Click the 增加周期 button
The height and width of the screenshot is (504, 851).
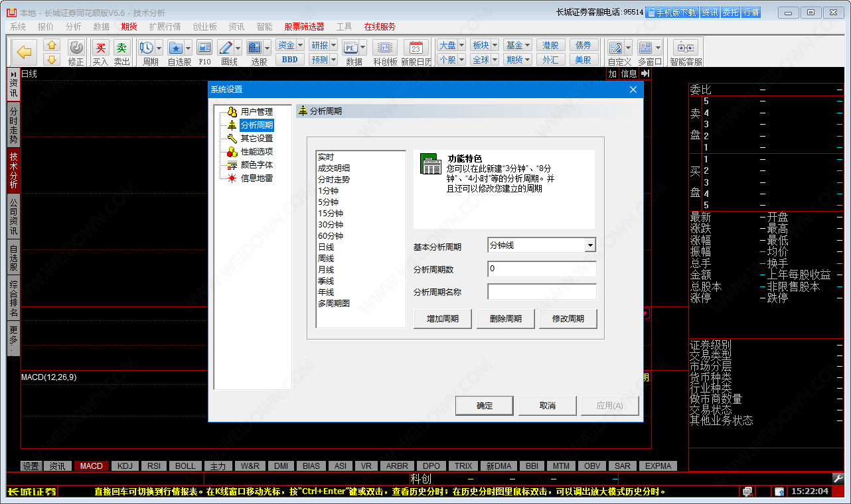pos(442,318)
